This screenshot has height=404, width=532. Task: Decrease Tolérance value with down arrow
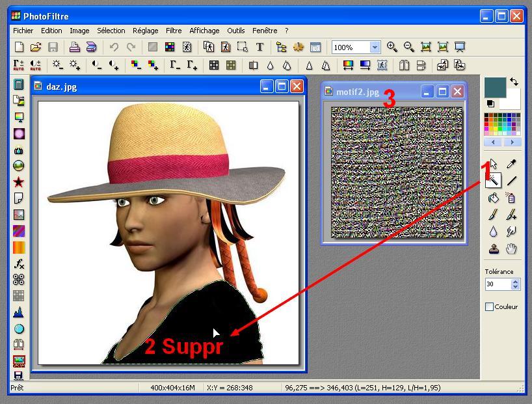point(515,286)
